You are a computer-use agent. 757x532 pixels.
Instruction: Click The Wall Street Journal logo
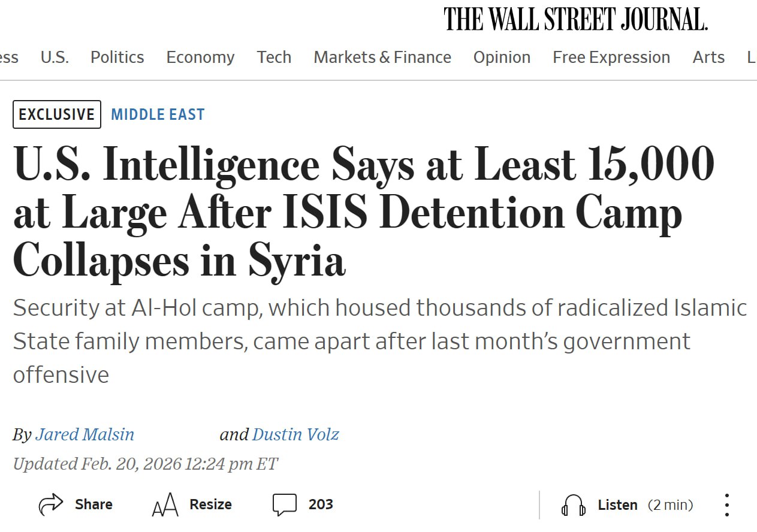(x=575, y=19)
